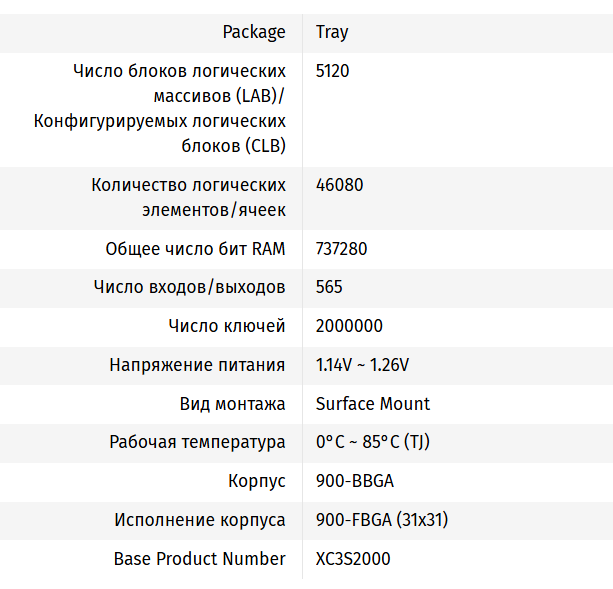Click the "Общее число бит RAM" label
This screenshot has height=589, width=613.
[x=195, y=249]
